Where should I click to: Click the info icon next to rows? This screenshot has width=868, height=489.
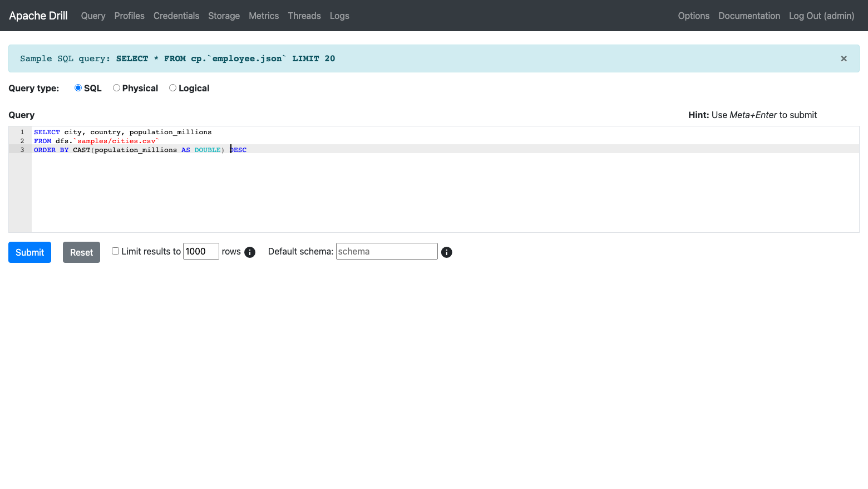click(250, 252)
